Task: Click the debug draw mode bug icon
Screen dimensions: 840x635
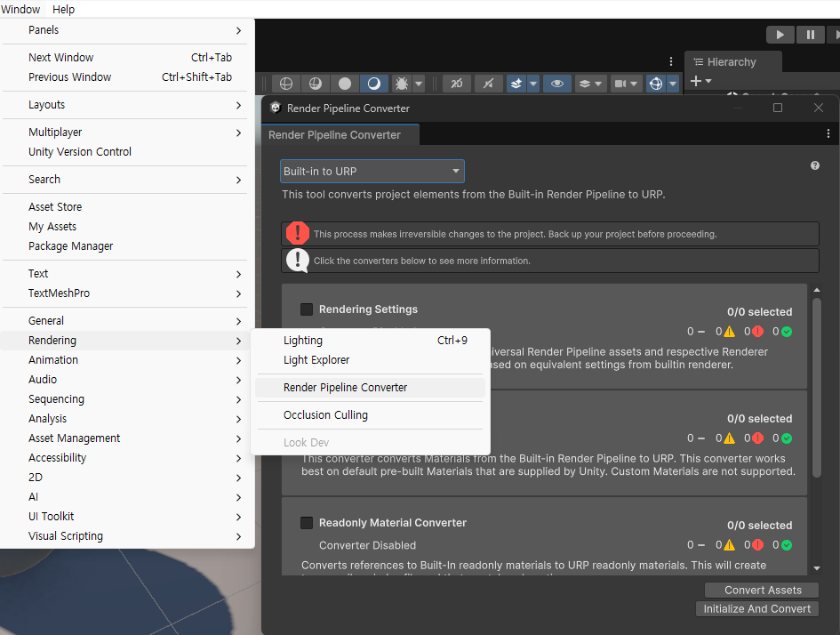Action: tap(401, 84)
